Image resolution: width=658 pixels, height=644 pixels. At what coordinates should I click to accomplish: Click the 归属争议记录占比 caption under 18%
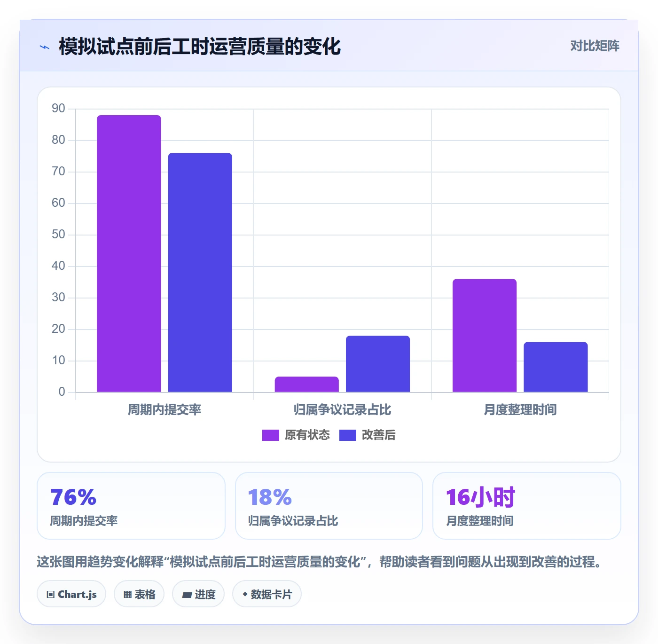(x=293, y=521)
